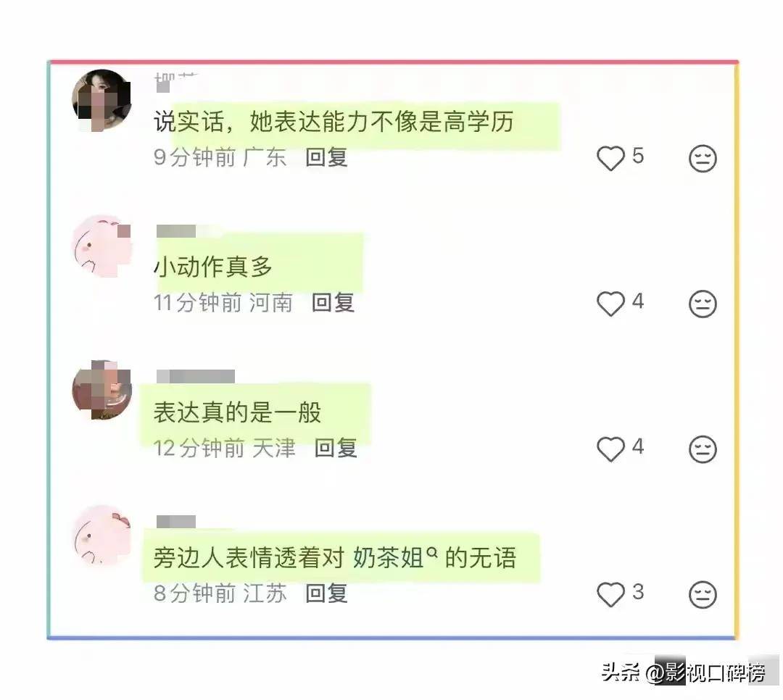The height and width of the screenshot is (700, 783).
Task: Dislike the 天津 comment with face icon
Action: pyautogui.click(x=703, y=449)
